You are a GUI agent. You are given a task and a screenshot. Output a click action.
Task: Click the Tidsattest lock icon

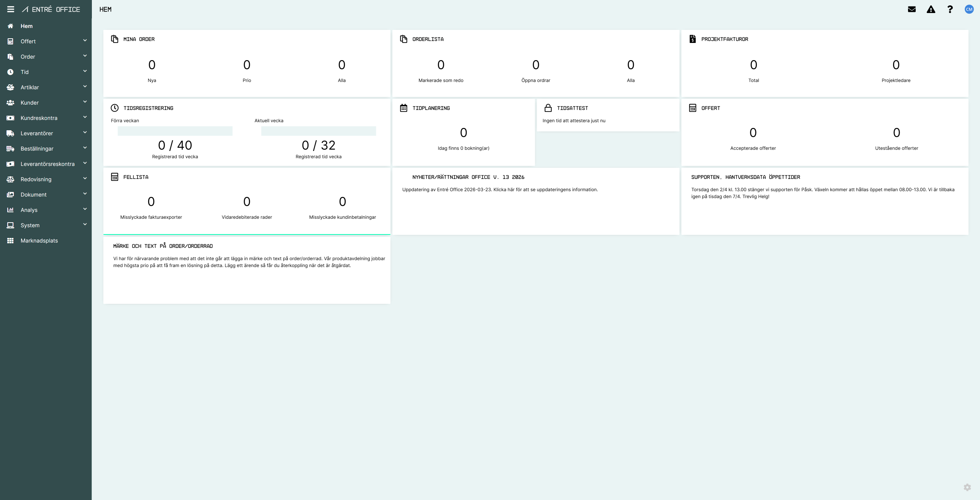pyautogui.click(x=548, y=108)
